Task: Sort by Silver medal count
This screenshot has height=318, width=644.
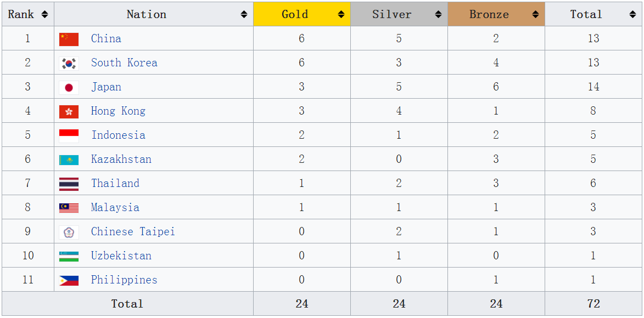Action: tap(438, 14)
